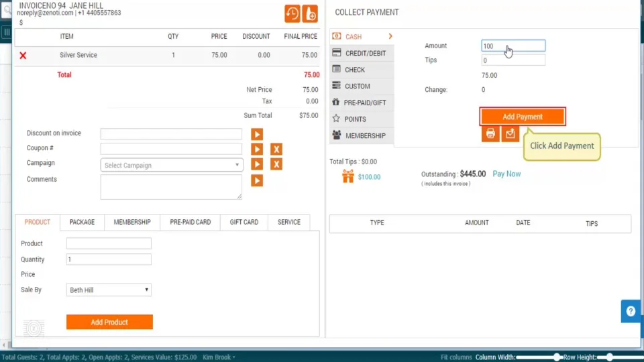Image resolution: width=644 pixels, height=362 pixels.
Task: Click the Silver Service item name
Action: pos(78,55)
